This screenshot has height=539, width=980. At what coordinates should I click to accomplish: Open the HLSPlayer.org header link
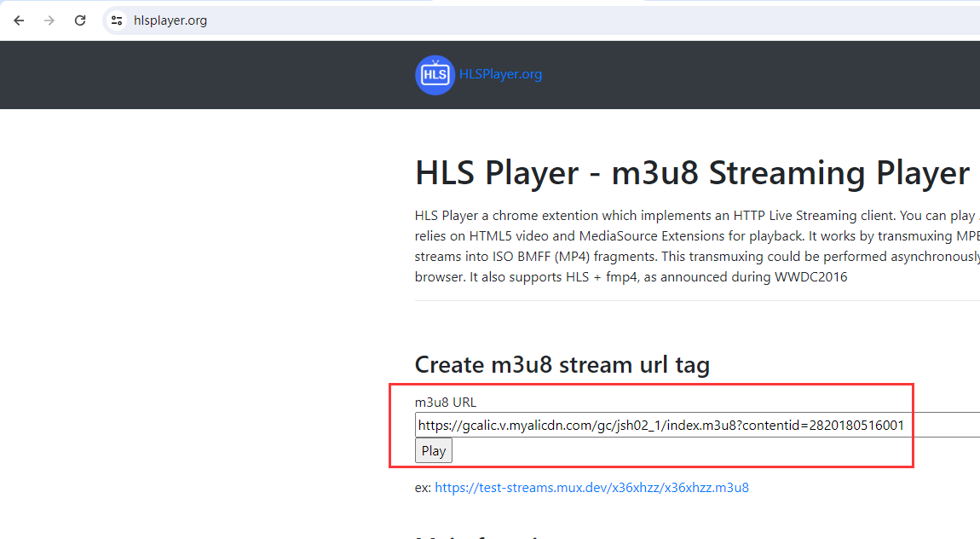[500, 74]
